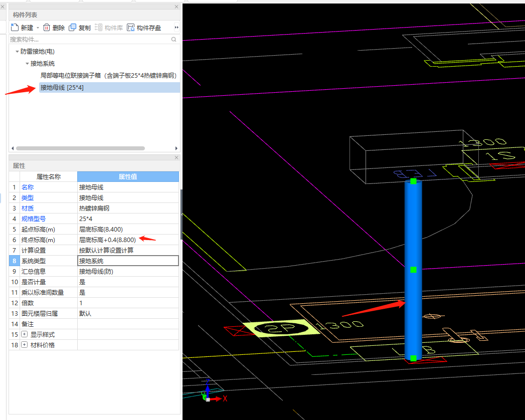Viewport: 525px width, 420px height.
Task: Click the top green grip of busbar
Action: pos(413,181)
